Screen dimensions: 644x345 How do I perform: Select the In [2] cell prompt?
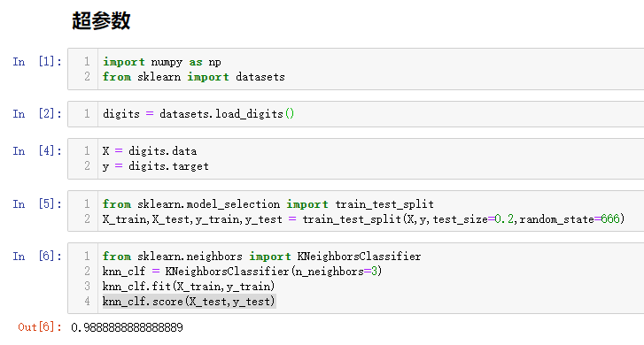(37, 113)
